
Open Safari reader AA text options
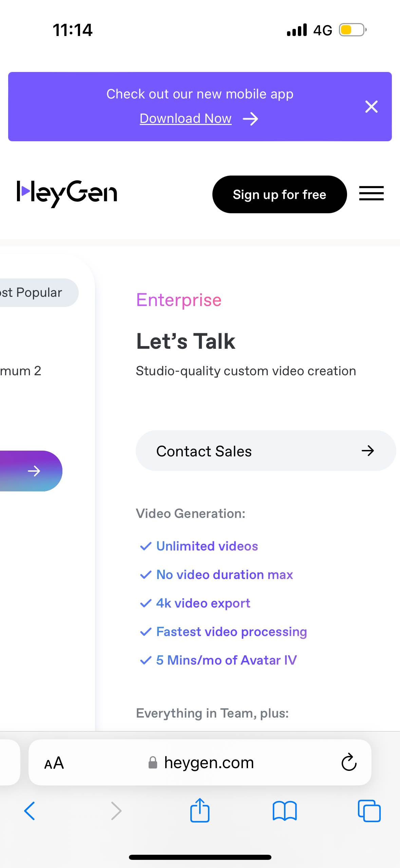tap(54, 763)
